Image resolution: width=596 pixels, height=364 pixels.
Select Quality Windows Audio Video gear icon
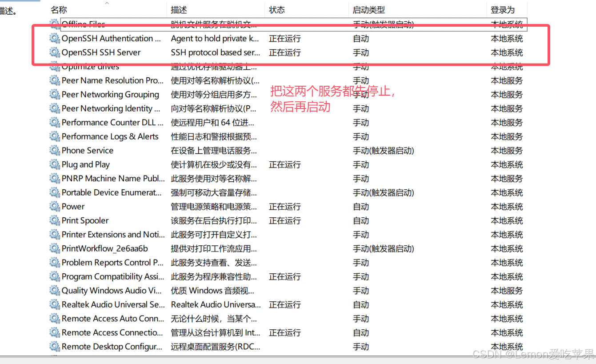click(x=55, y=291)
